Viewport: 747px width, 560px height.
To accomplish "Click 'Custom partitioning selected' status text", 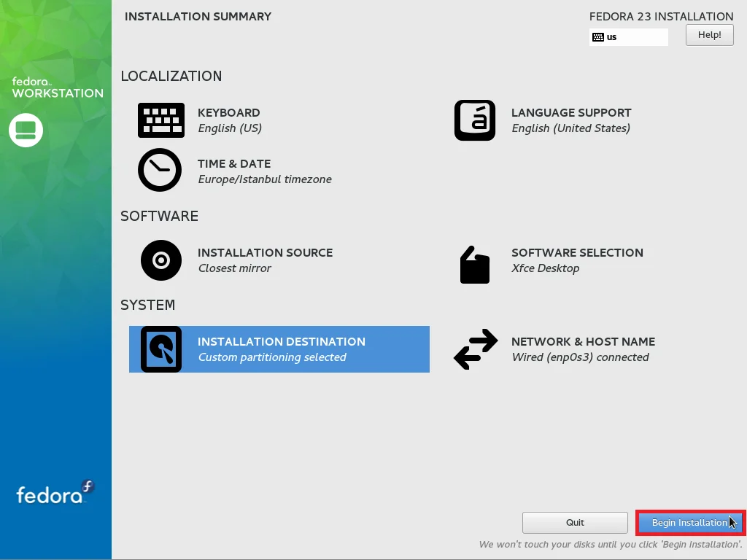I will (x=272, y=357).
